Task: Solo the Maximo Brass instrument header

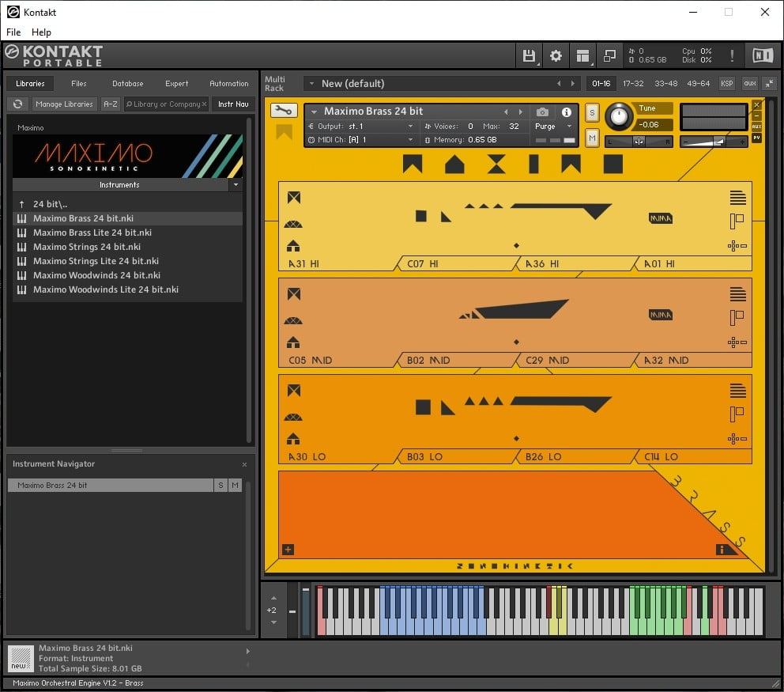Action: click(592, 112)
